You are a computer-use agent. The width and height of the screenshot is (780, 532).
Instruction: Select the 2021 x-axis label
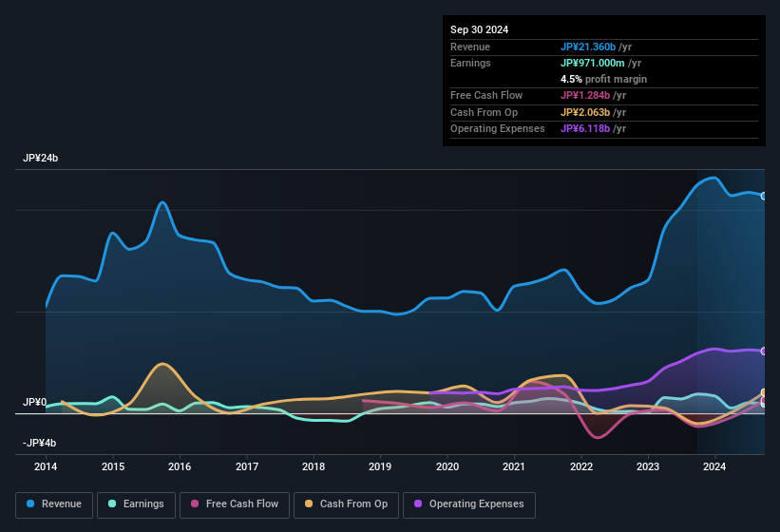click(514, 466)
